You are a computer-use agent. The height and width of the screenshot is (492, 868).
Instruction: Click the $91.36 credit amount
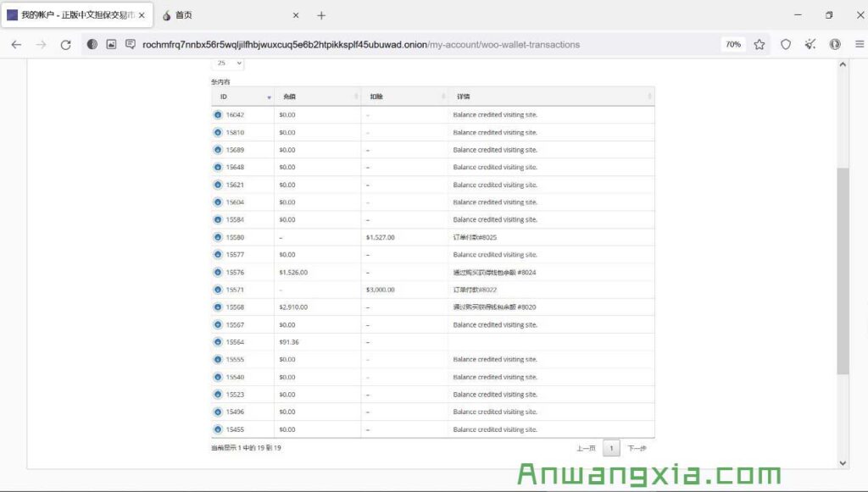289,342
